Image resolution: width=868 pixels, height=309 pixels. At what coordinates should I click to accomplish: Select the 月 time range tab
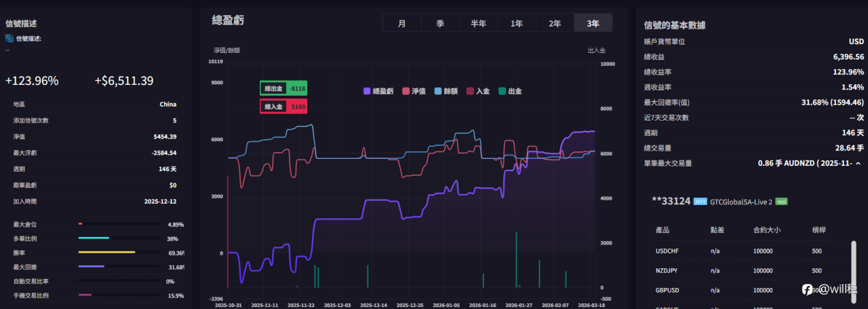point(402,23)
